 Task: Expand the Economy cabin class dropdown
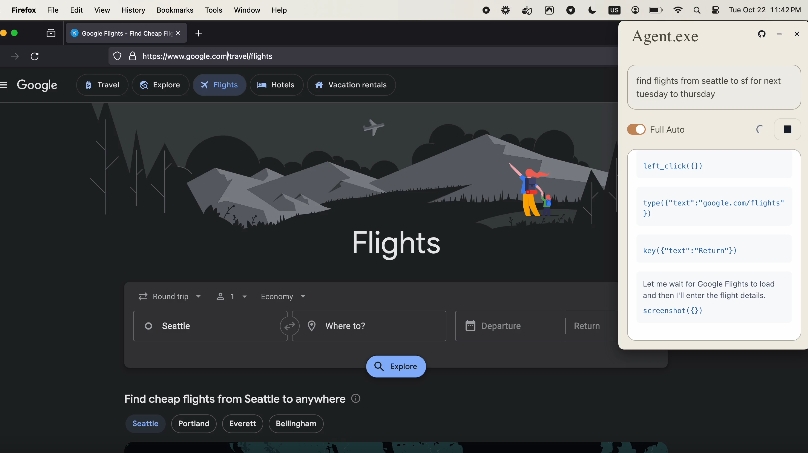(283, 297)
